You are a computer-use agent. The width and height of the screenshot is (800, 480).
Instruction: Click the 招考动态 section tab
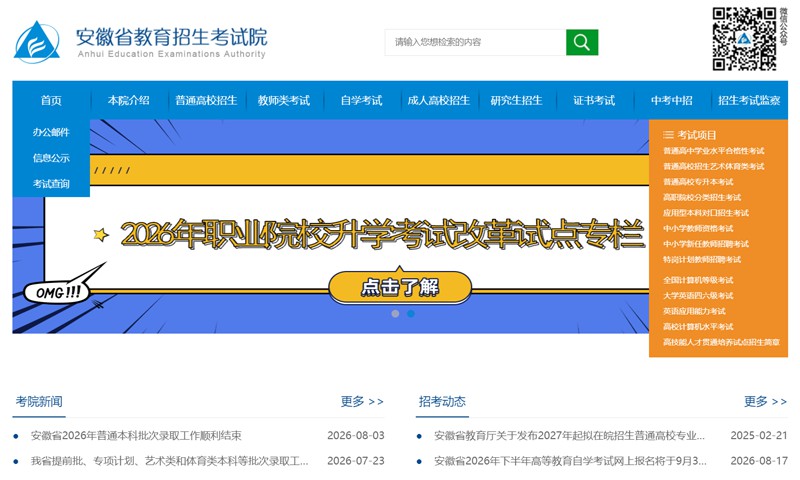point(442,401)
